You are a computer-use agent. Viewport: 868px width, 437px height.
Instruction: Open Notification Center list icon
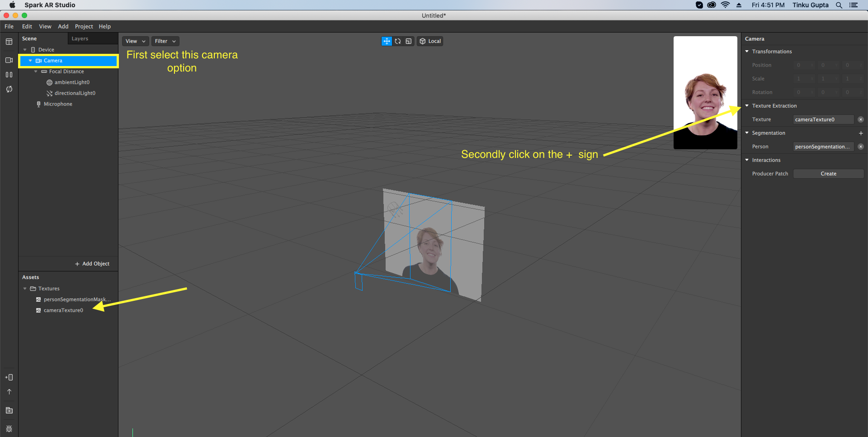coord(854,5)
